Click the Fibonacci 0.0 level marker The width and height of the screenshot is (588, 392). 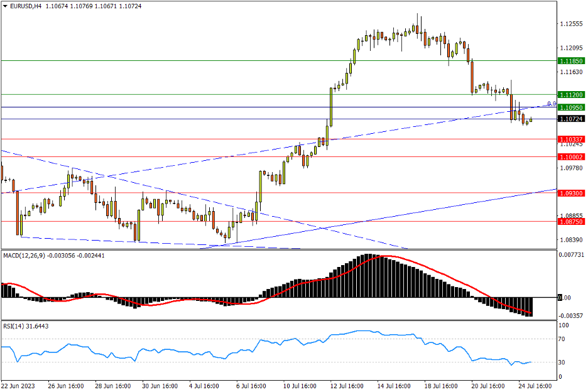pos(551,104)
